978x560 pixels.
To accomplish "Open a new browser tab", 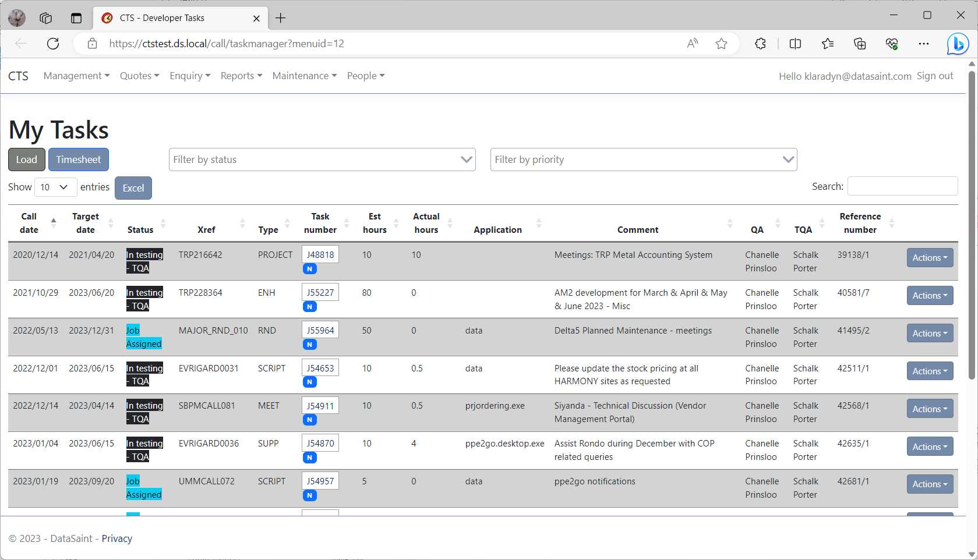I will click(281, 18).
